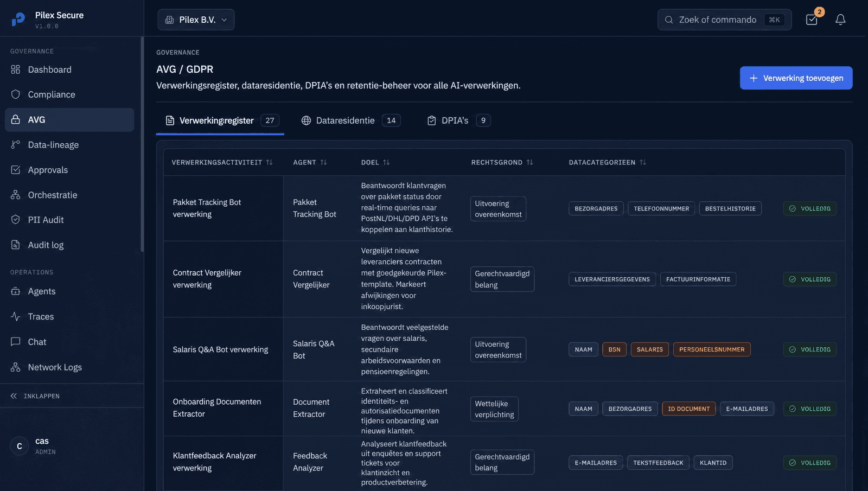Click the KLANTID tag
Image resolution: width=868 pixels, height=491 pixels.
coord(713,463)
